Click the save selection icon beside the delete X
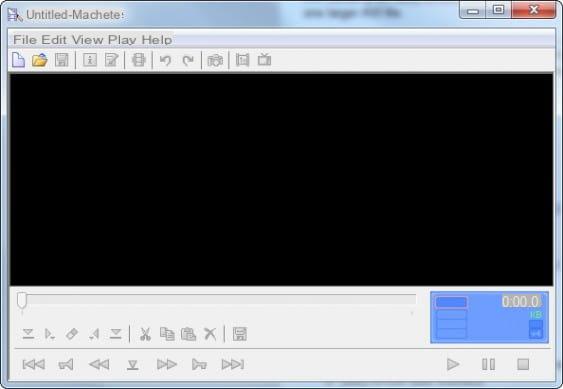Viewport: 563px width, 389px height. pos(239,334)
